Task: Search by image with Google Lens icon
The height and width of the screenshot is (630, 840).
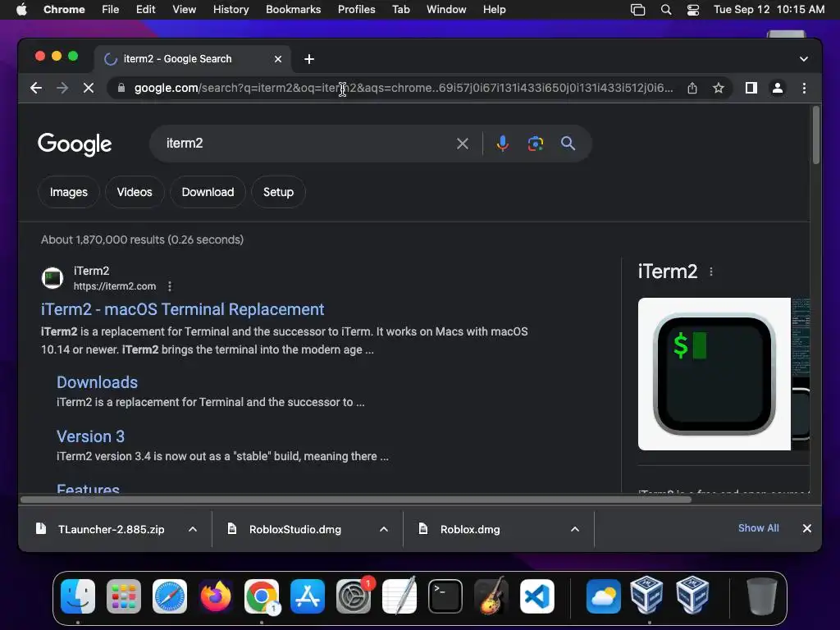Action: (535, 144)
